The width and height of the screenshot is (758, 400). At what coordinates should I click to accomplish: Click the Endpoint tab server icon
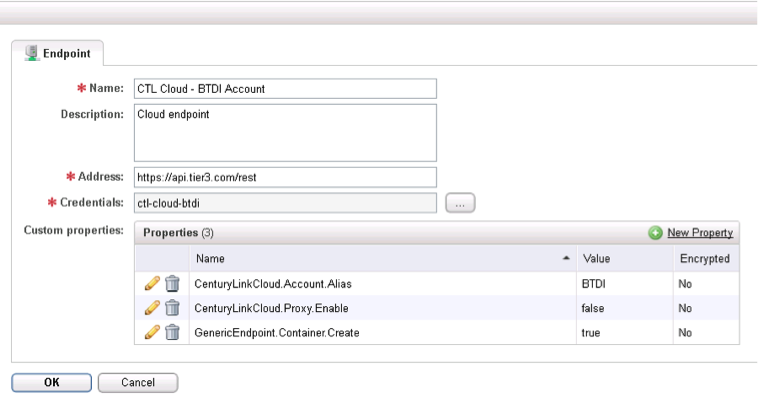click(x=32, y=53)
